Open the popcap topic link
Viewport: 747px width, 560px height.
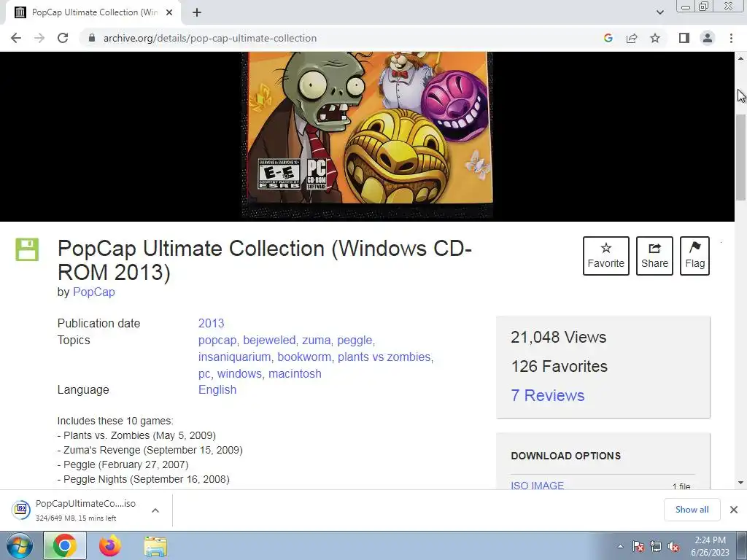pos(217,341)
